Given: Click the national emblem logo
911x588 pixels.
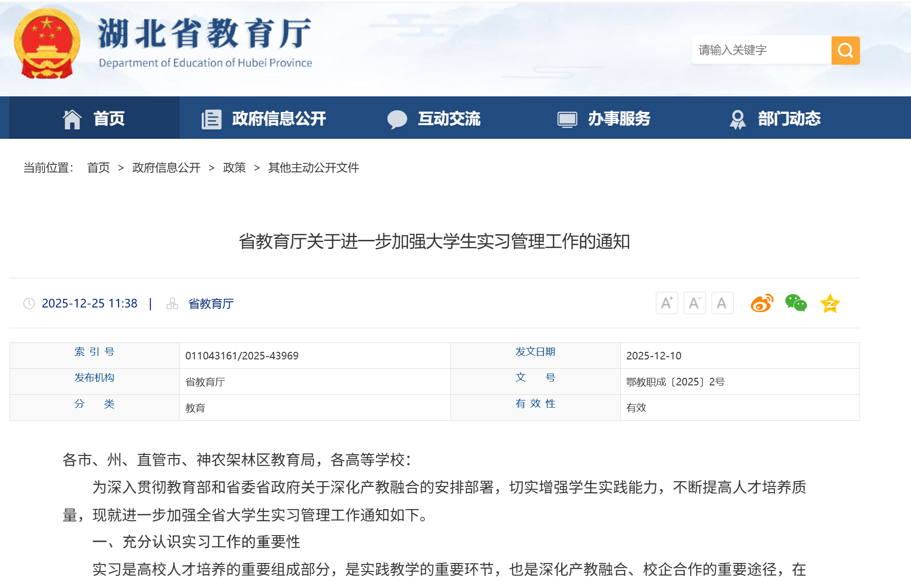Looking at the screenshot, I should pos(47,44).
